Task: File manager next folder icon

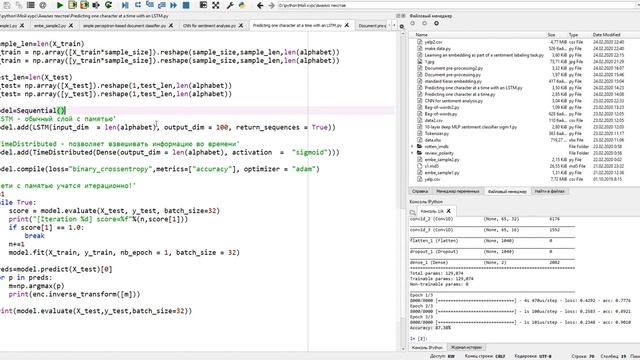Action: [x=424, y=23]
